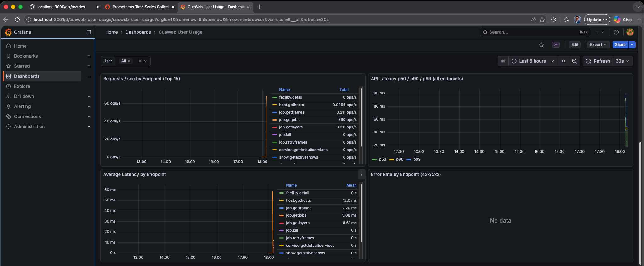
Task: Open the Export dropdown
Action: (598, 45)
